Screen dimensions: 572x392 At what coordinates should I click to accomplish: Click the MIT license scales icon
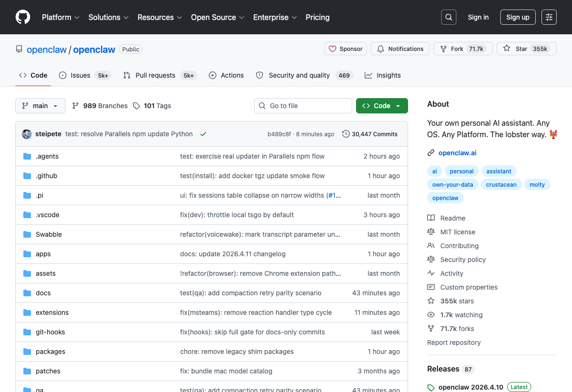coord(431,231)
